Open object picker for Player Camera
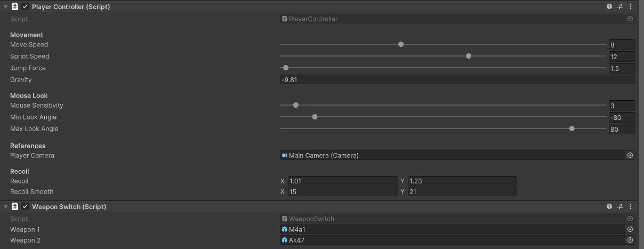Image resolution: width=644 pixels, height=249 pixels. tap(630, 155)
